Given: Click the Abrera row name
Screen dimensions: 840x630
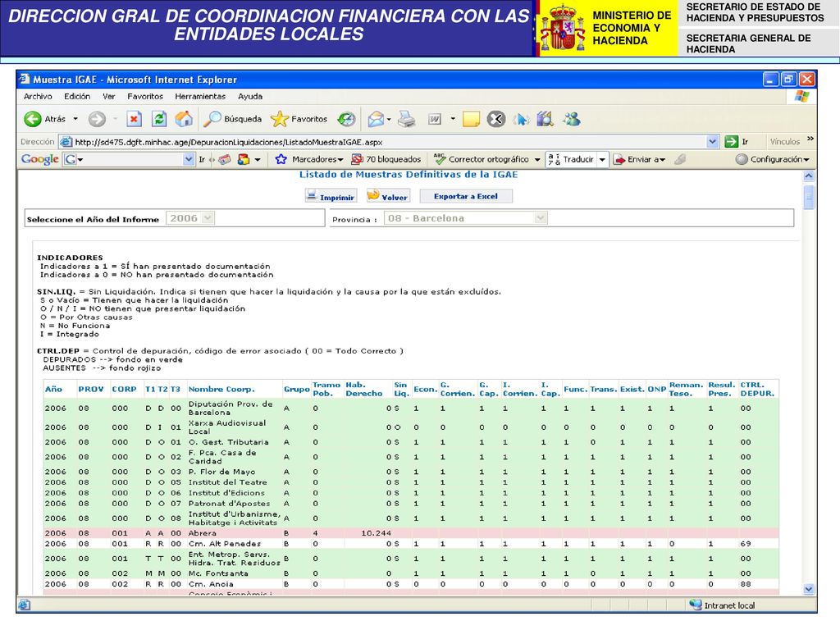Looking at the screenshot, I should coord(203,533).
